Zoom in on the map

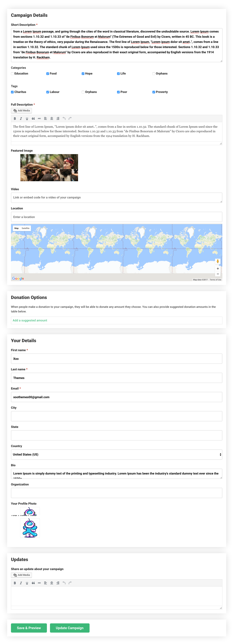(x=218, y=268)
